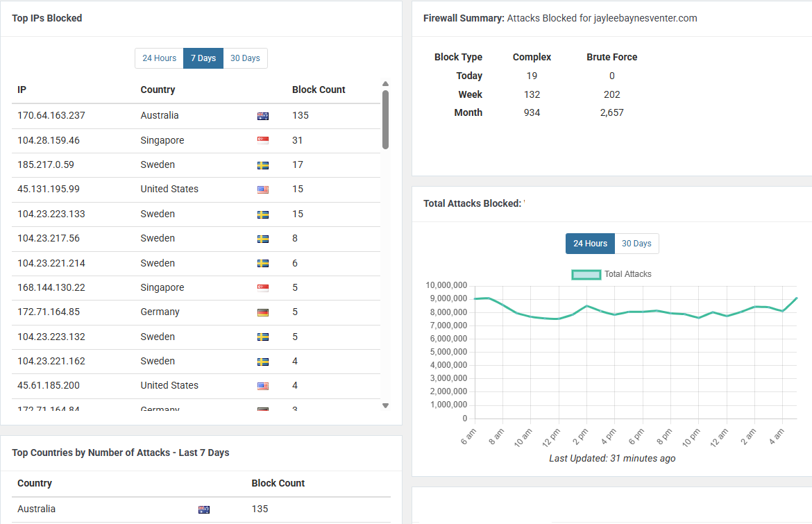Select the 7 Days tab for blocked IPs
The width and height of the screenshot is (812, 524).
click(x=203, y=58)
